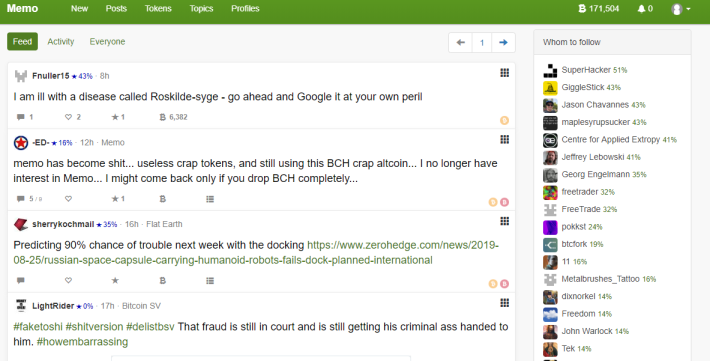Click reply icon on sherrykochmail's post
The width and height of the screenshot is (710, 361).
pyautogui.click(x=20, y=281)
